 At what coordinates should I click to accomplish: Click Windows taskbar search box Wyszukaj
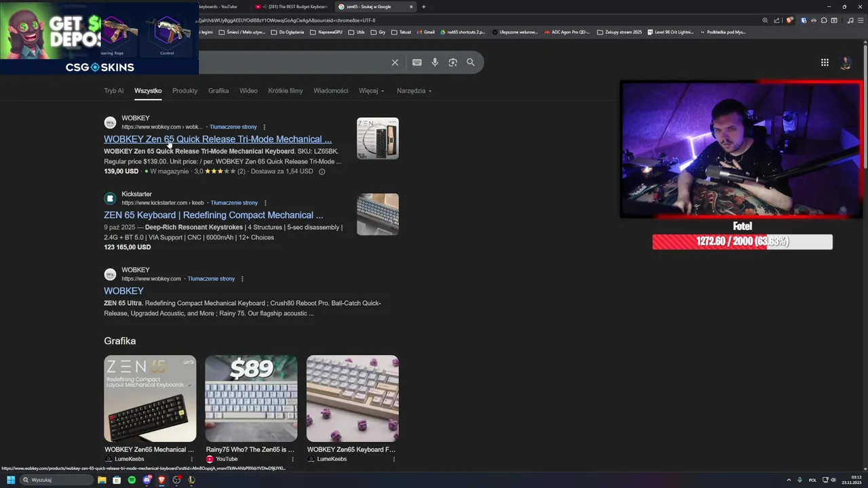(56, 480)
